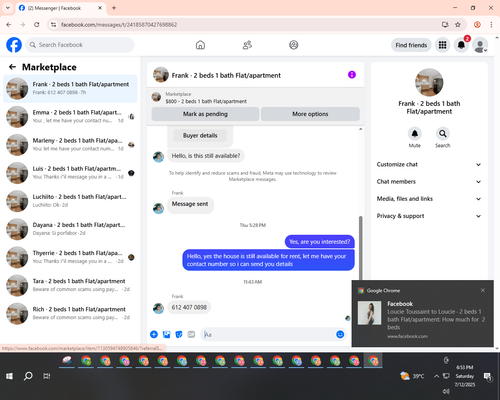
Task: Open Chrome's three-dot menu
Action: pyautogui.click(x=491, y=25)
